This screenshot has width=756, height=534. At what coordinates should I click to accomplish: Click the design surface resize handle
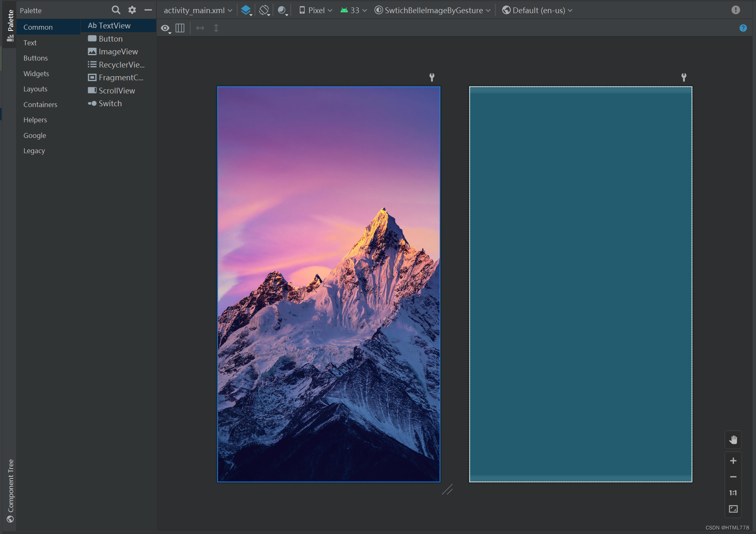click(x=447, y=489)
